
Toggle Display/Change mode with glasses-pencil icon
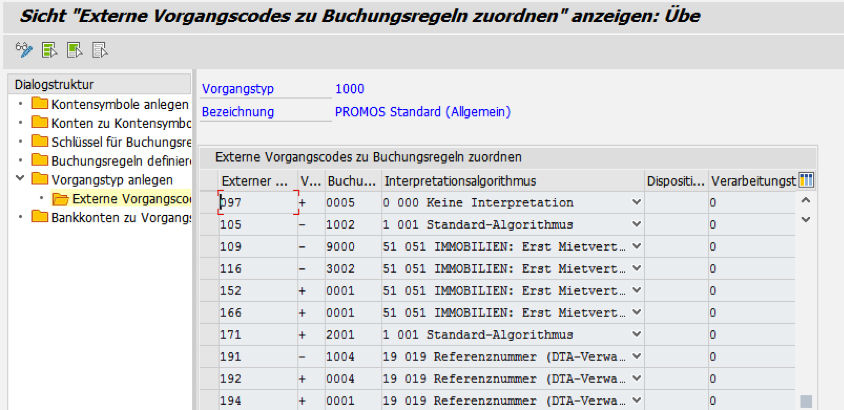(25, 50)
